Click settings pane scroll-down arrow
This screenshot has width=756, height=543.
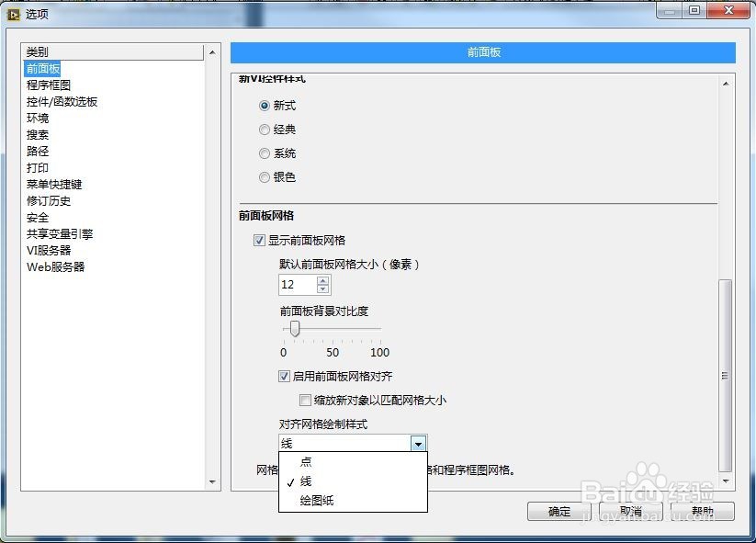[726, 481]
